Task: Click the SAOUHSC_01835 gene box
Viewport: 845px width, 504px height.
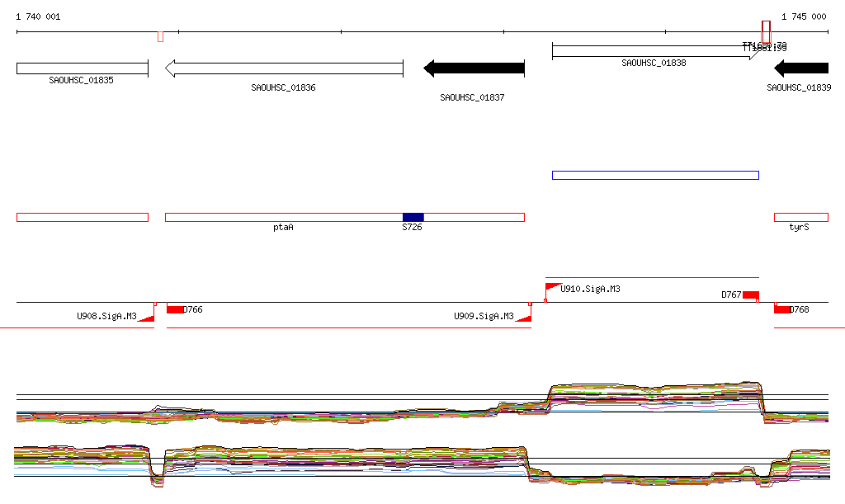Action: coord(83,68)
